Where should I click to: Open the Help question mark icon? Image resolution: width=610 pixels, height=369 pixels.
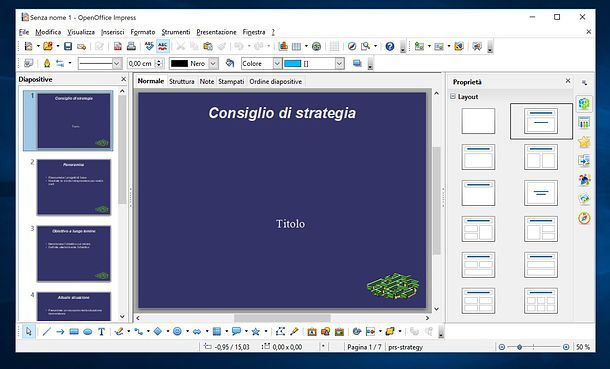pos(389,46)
